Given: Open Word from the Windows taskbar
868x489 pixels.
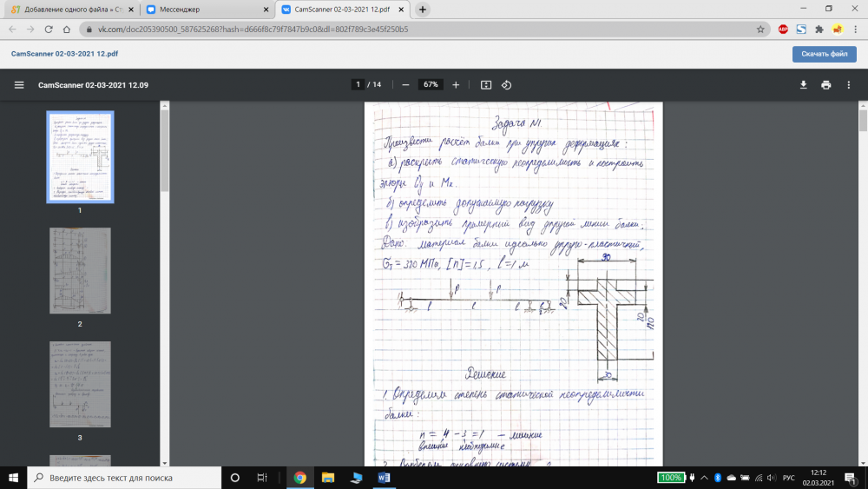Looking at the screenshot, I should coord(385,478).
